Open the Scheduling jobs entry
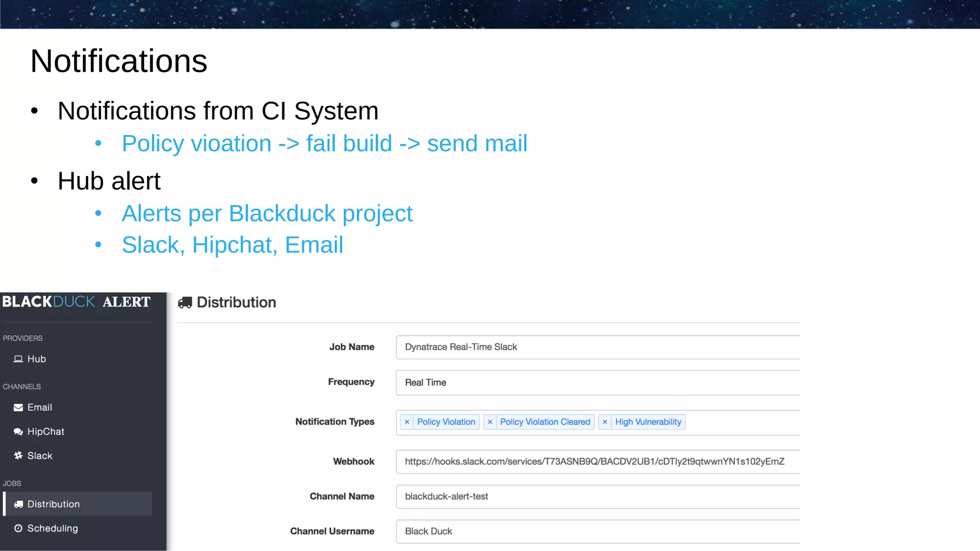This screenshot has width=980, height=551. pyautogui.click(x=53, y=529)
